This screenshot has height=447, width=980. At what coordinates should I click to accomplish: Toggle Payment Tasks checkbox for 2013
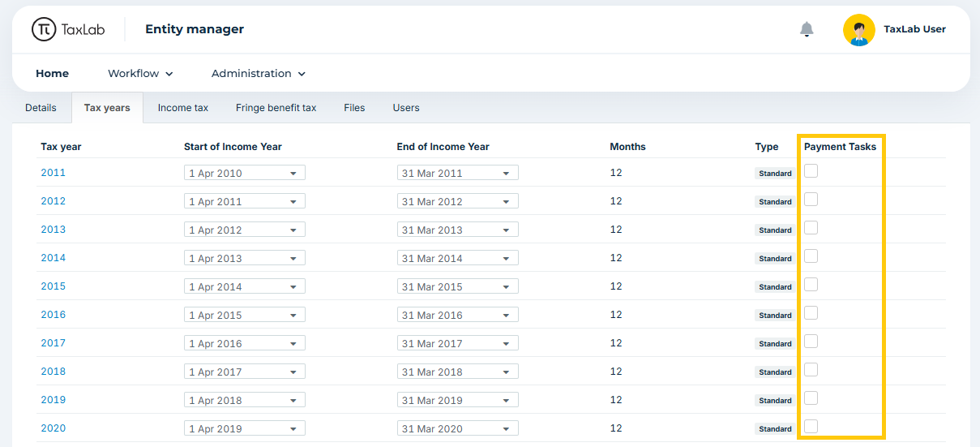click(x=811, y=228)
